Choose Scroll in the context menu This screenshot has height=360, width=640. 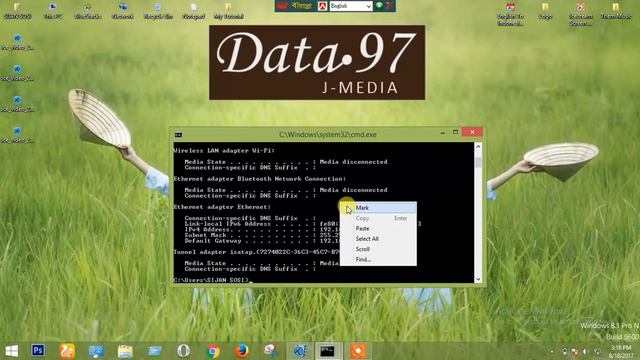point(378,249)
